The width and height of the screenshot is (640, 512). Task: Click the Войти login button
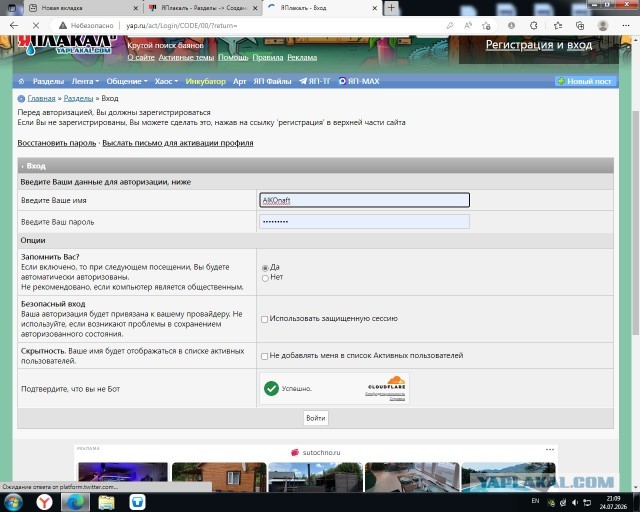click(316, 418)
